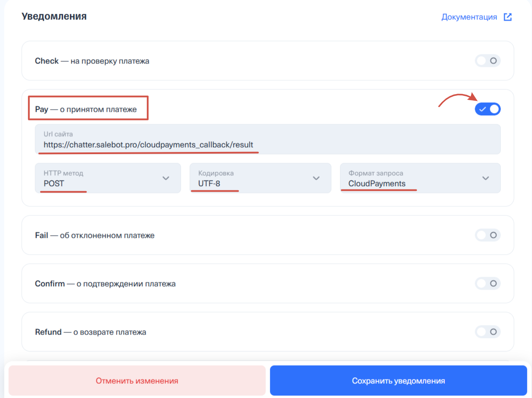Select the Check — на проверку платежа row label
This screenshot has height=398, width=532.
click(x=92, y=61)
